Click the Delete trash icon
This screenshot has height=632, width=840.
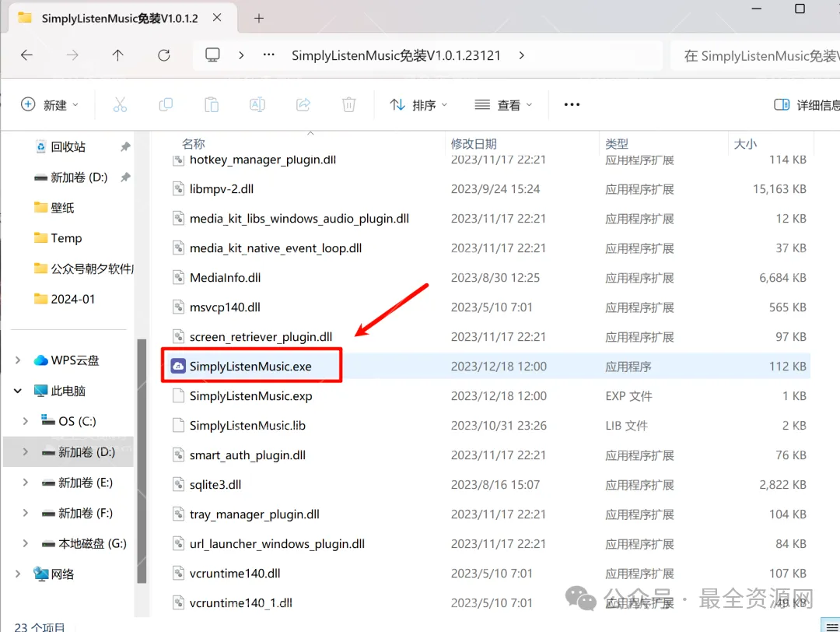pyautogui.click(x=348, y=104)
